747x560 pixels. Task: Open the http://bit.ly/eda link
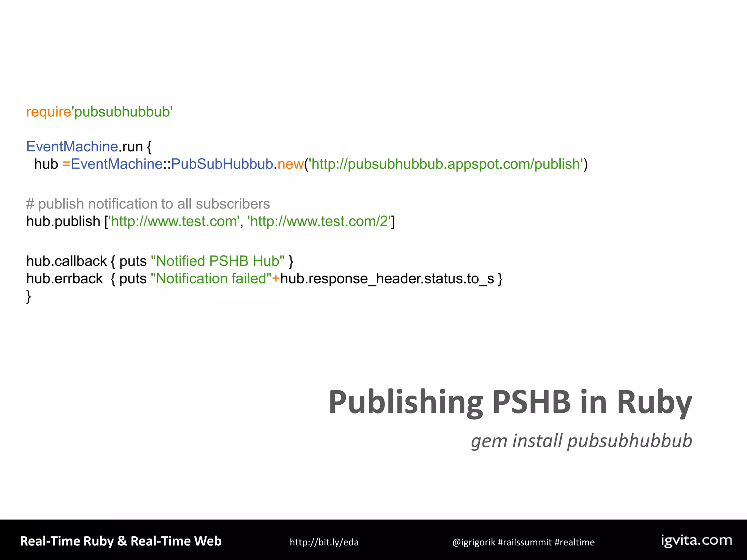[x=324, y=542]
